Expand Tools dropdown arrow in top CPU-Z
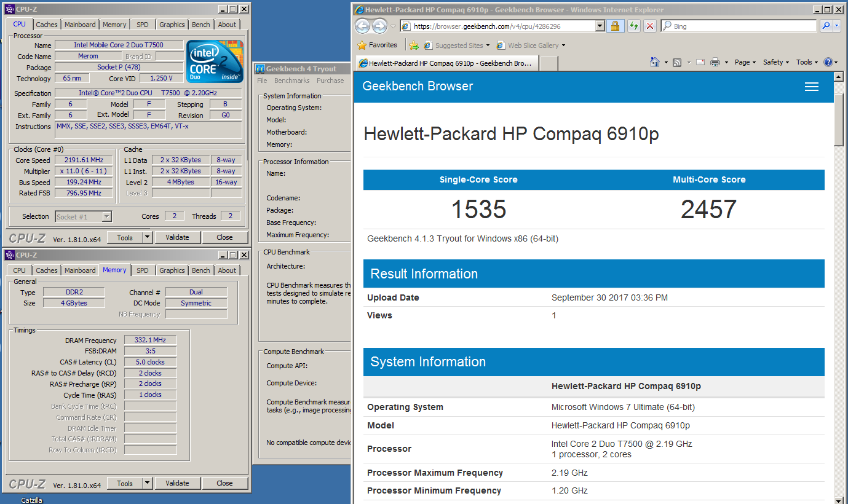848x504 pixels. point(147,237)
